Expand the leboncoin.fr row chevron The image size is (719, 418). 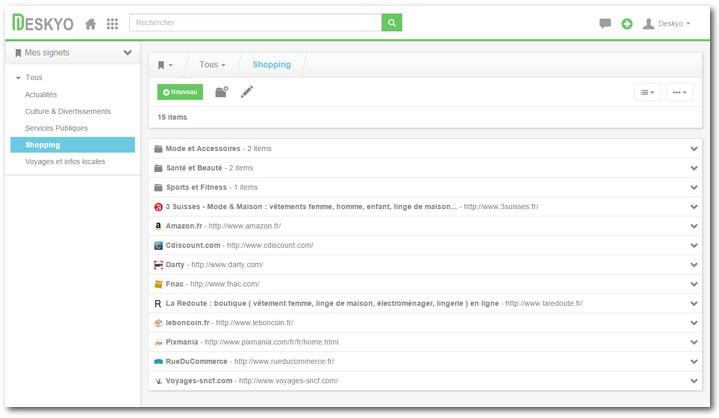pyautogui.click(x=694, y=323)
